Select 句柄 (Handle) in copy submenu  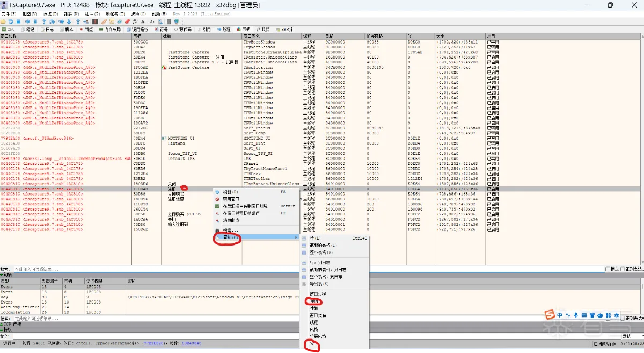[x=334, y=301]
